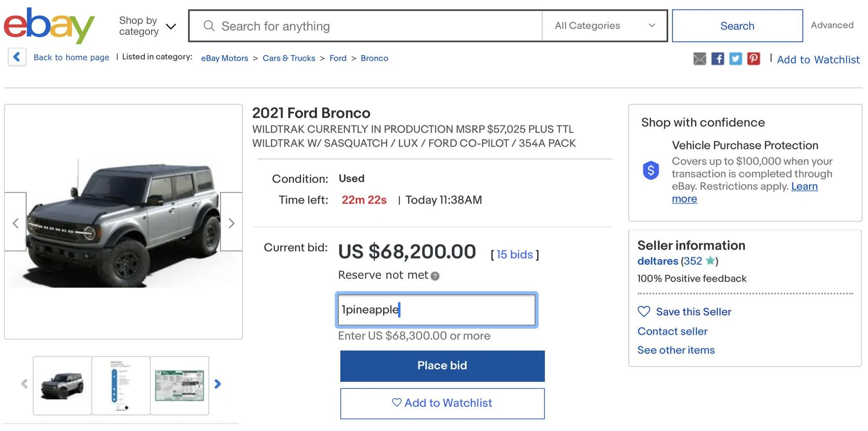Click the bid amount input field

[x=436, y=310]
